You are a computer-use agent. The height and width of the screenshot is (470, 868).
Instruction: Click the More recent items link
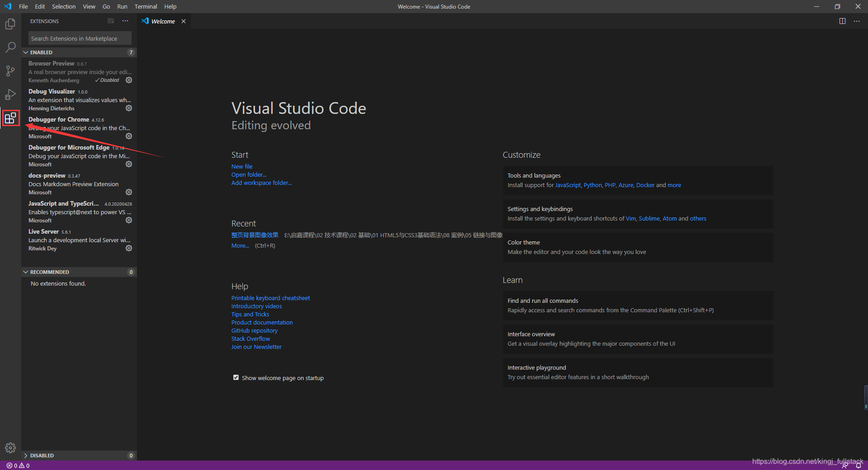pos(240,245)
